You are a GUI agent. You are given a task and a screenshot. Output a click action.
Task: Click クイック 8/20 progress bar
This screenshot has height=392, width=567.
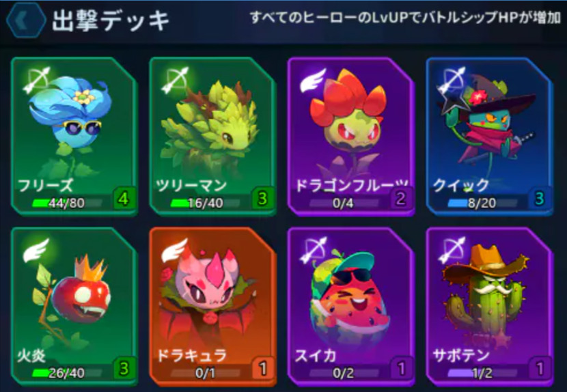coord(482,204)
